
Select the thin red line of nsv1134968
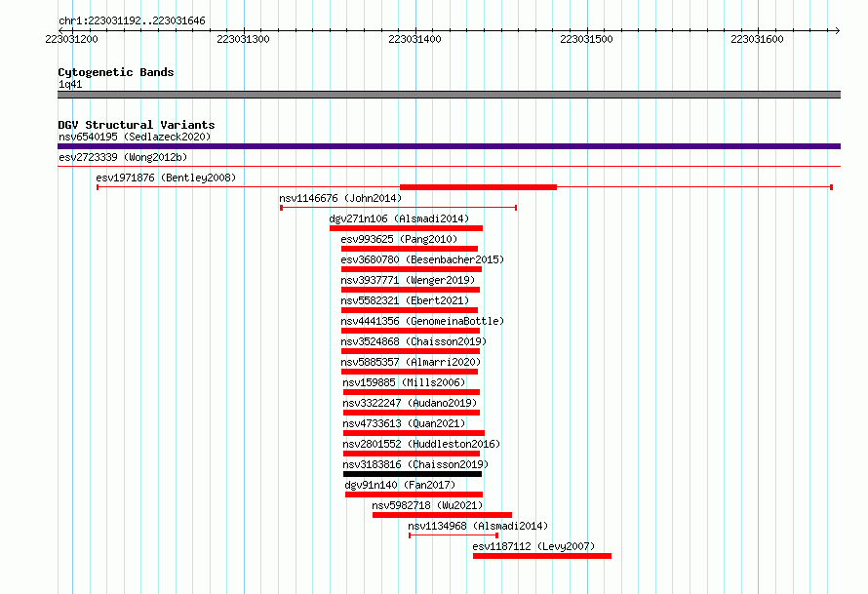(x=454, y=535)
